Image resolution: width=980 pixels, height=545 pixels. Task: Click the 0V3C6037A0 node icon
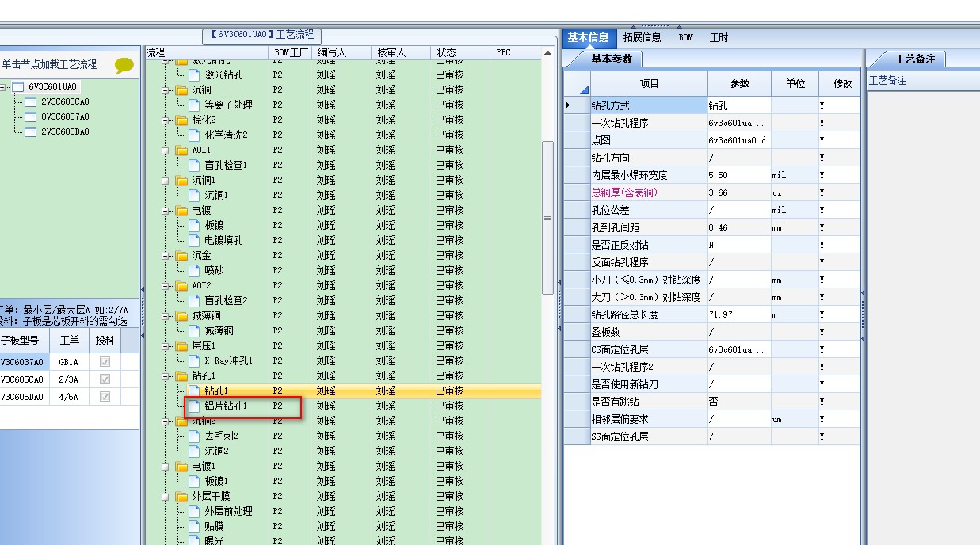[31, 116]
